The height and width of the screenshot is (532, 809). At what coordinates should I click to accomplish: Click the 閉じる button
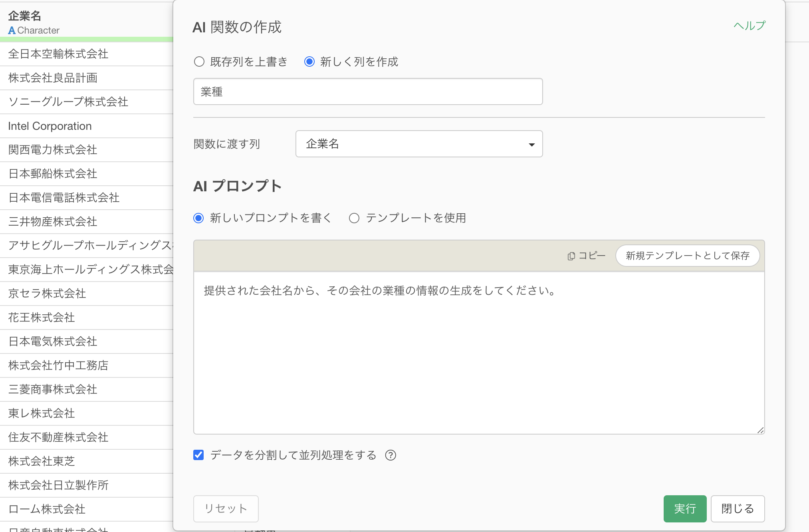point(737,508)
